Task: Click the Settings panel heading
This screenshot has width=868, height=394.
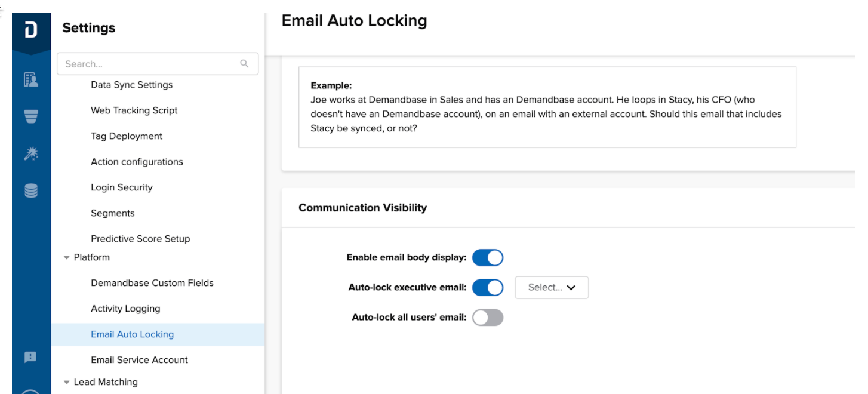Action: [x=89, y=28]
